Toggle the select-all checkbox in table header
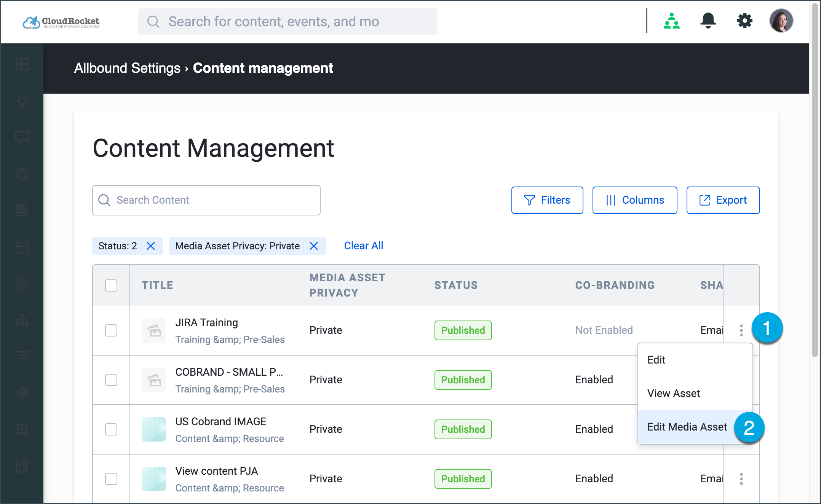Viewport: 821px width, 504px height. point(111,285)
